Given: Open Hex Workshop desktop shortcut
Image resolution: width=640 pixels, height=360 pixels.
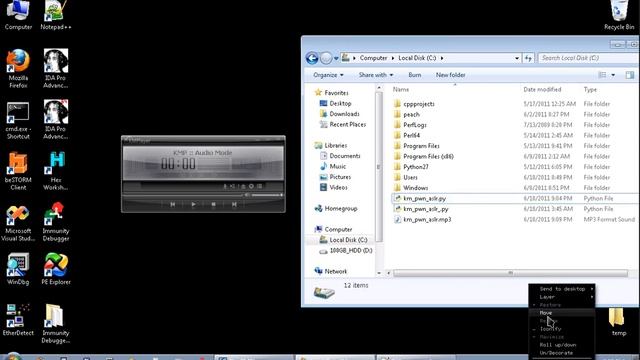Looking at the screenshot, I should [56, 171].
